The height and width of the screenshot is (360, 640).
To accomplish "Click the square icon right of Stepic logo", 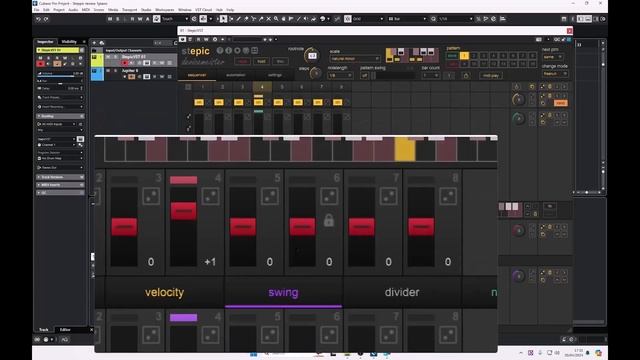I will point(255,51).
